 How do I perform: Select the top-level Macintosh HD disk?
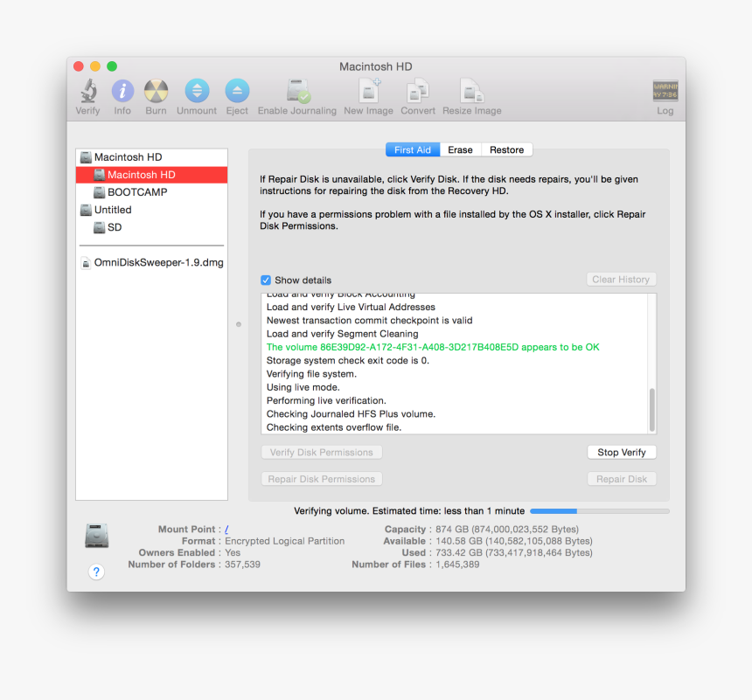pos(151,157)
